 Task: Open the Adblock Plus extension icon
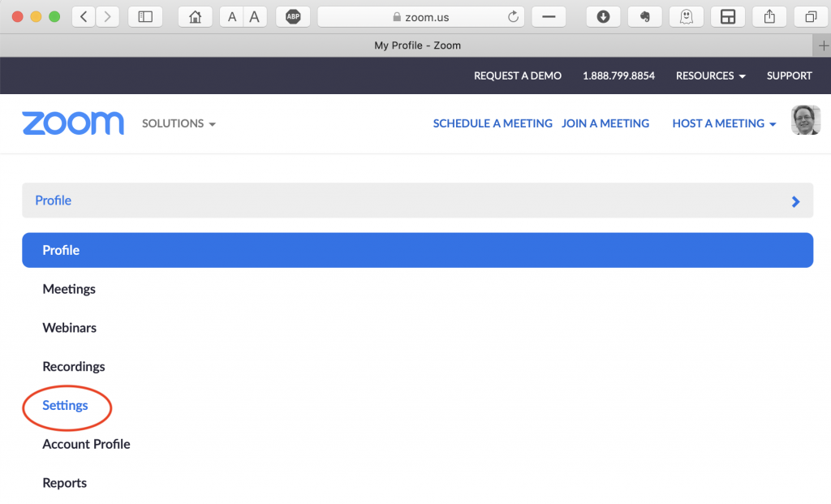(x=293, y=16)
